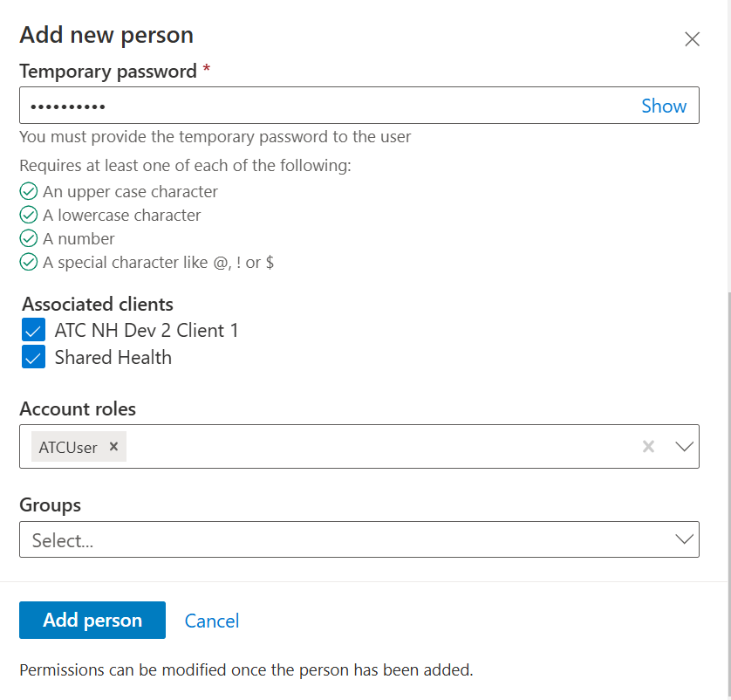
Task: Disable the Shared Health client checkbox
Action: tap(32, 357)
